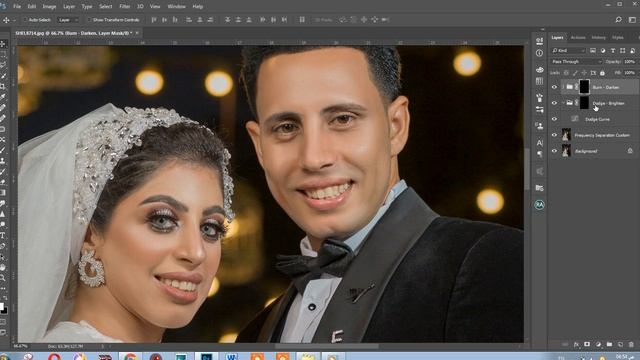This screenshot has width=640, height=360.
Task: Open the Filter menu
Action: click(x=124, y=7)
